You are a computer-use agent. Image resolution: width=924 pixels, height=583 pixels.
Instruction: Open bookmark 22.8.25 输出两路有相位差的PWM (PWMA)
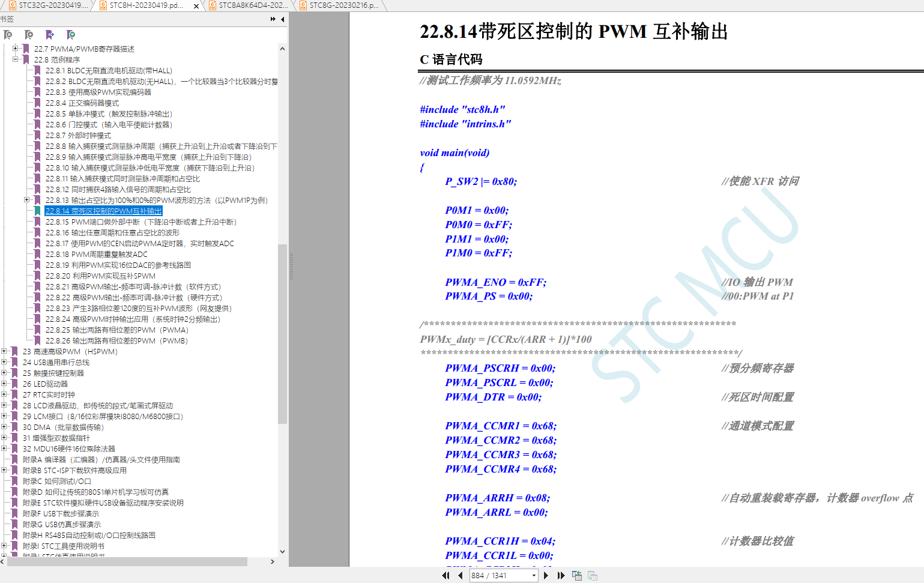pyautogui.click(x=117, y=330)
